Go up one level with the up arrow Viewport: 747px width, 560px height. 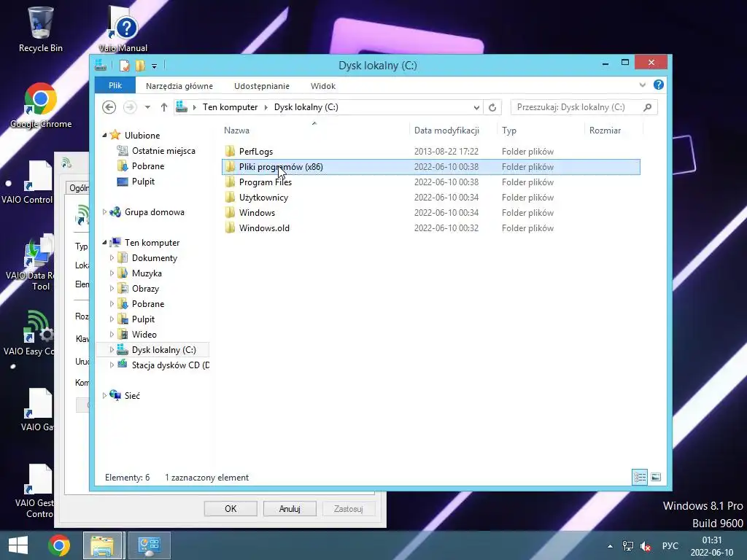coord(164,107)
